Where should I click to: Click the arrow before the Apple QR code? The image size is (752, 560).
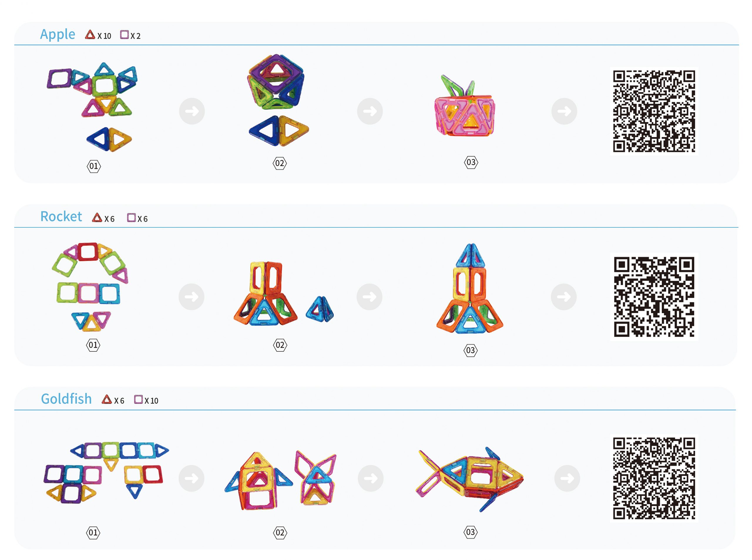tap(564, 111)
